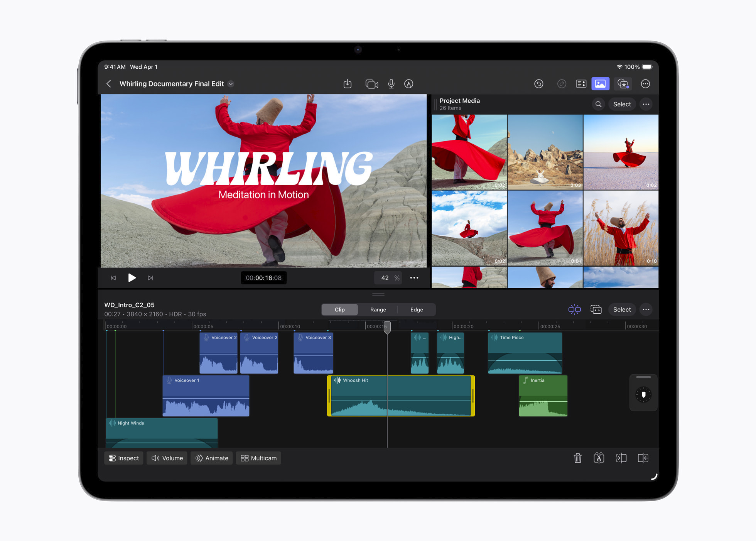This screenshot has height=541, width=756.
Task: Switch to the Range selection tab
Action: click(378, 309)
